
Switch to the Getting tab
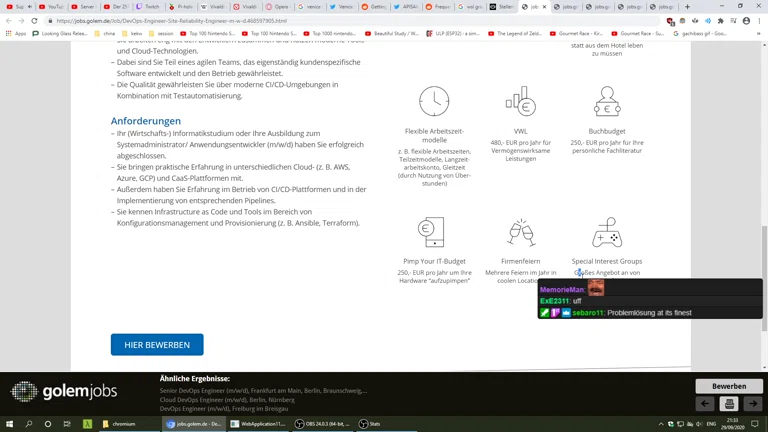[x=373, y=7]
